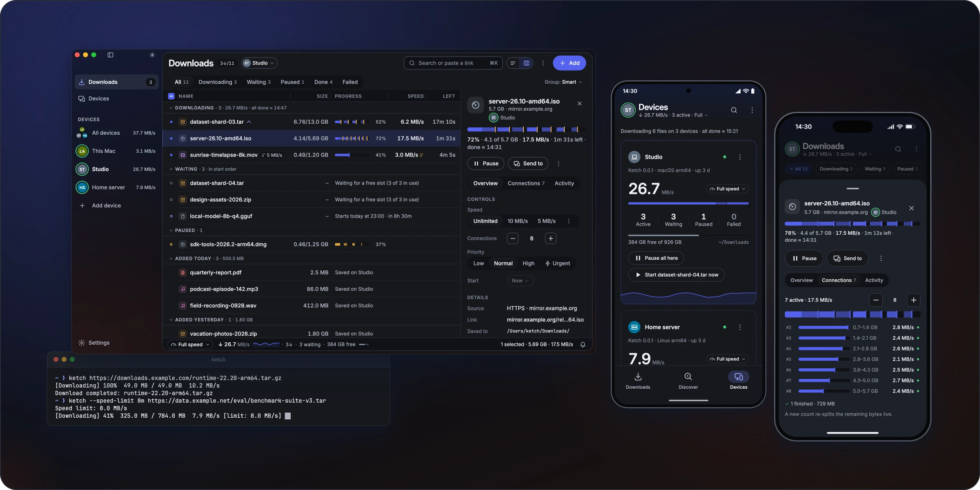
Task: Select Unlimited speed option
Action: click(x=485, y=221)
